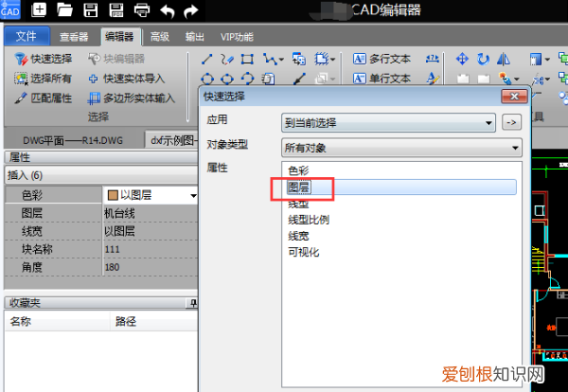Select the Line drawing tool
The width and height of the screenshot is (568, 392).
[x=206, y=59]
